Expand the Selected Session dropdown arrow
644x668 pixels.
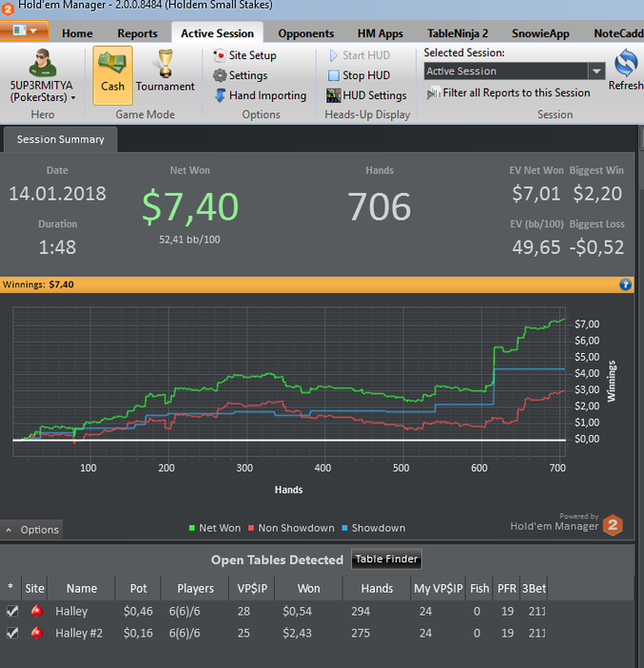click(596, 72)
